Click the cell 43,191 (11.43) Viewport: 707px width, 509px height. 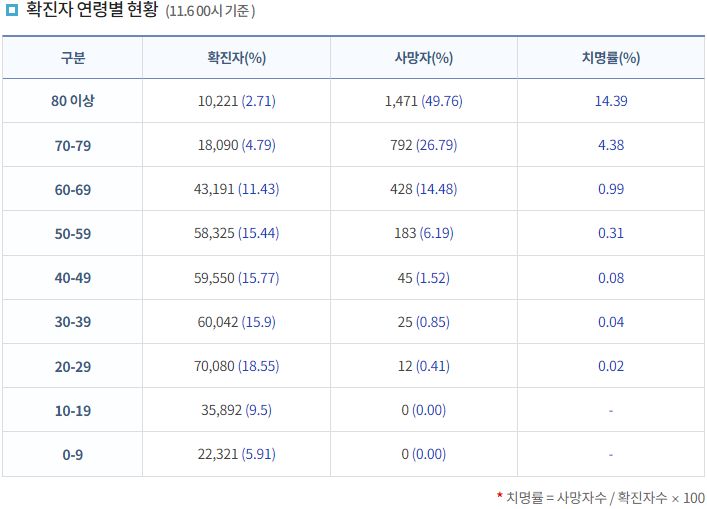coord(236,189)
